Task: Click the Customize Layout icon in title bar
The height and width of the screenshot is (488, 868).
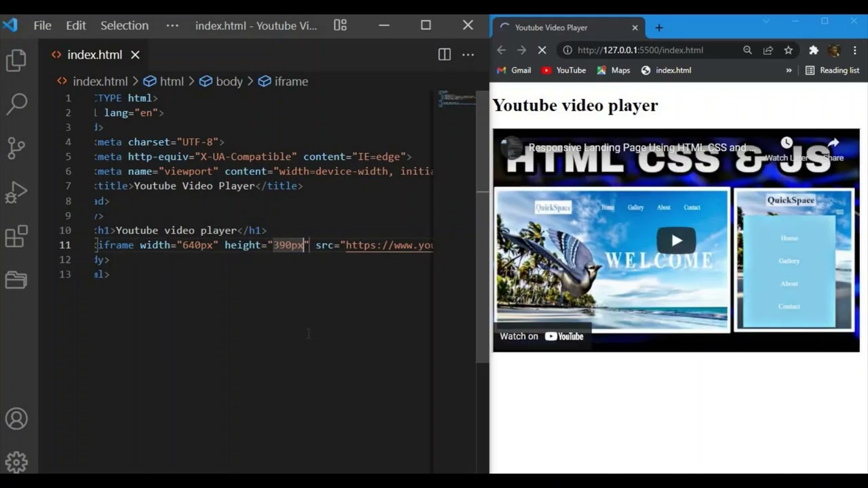Action: pyautogui.click(x=340, y=25)
